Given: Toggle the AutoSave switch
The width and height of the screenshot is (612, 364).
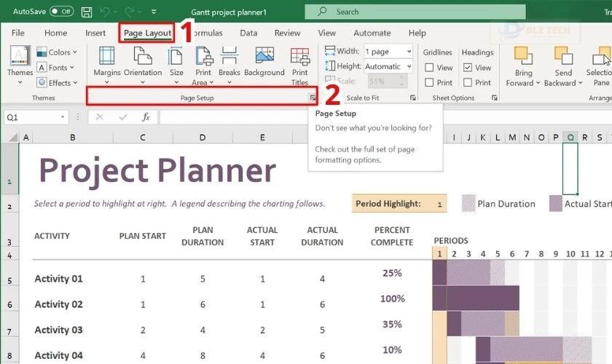Looking at the screenshot, I should pos(62,12).
